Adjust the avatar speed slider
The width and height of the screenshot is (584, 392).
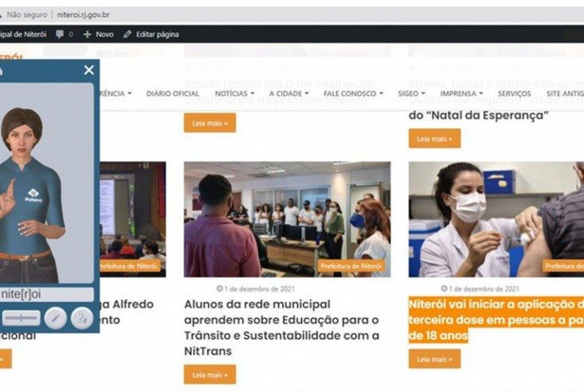coord(21,319)
